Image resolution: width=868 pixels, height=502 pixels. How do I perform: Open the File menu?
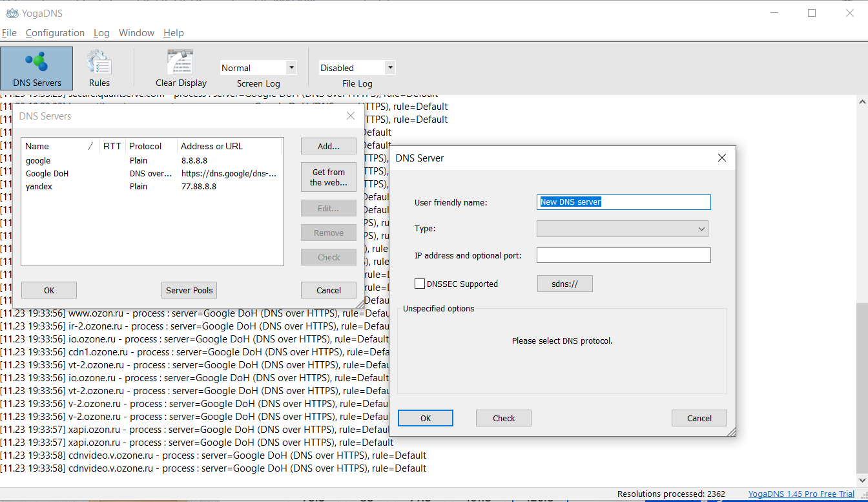9,33
